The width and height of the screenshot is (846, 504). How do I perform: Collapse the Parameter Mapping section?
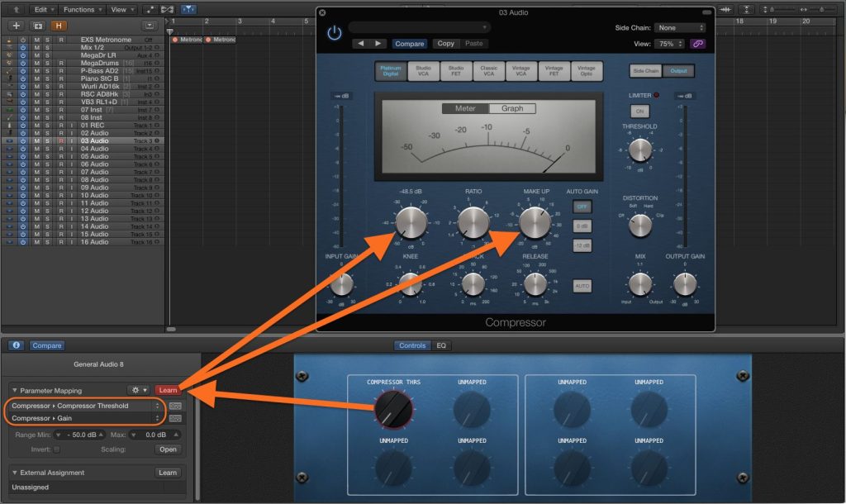pyautogui.click(x=15, y=390)
